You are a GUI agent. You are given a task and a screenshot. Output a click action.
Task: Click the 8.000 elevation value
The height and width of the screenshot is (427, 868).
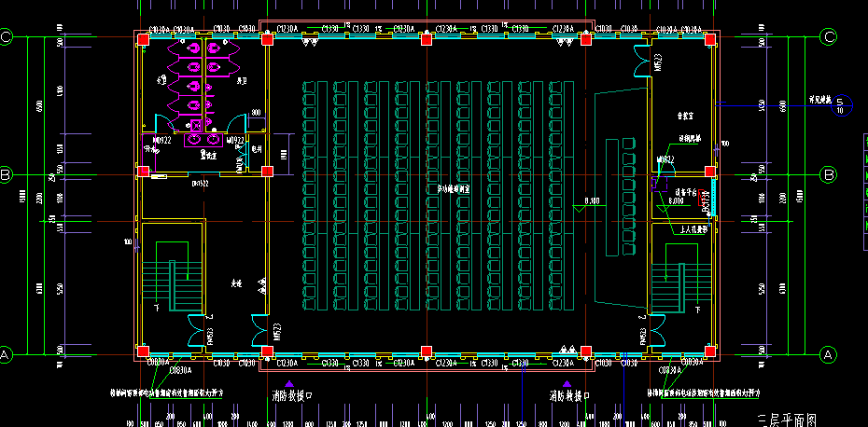676,201
